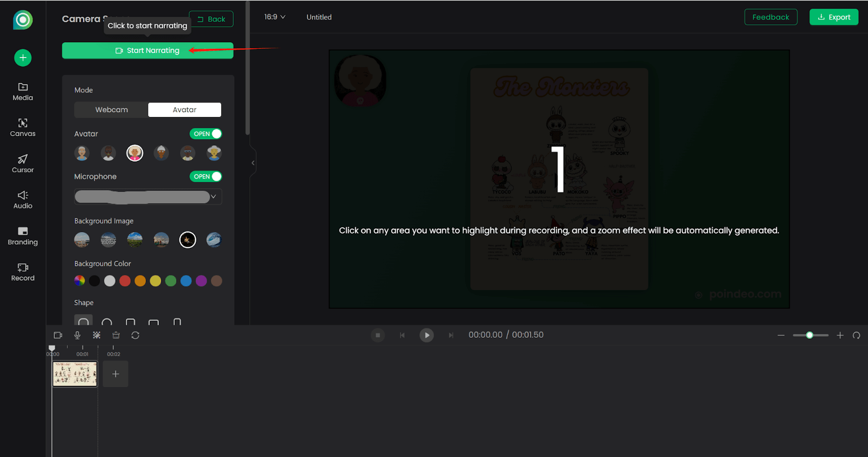868x457 pixels.
Task: Choose yellow background color
Action: click(x=155, y=281)
